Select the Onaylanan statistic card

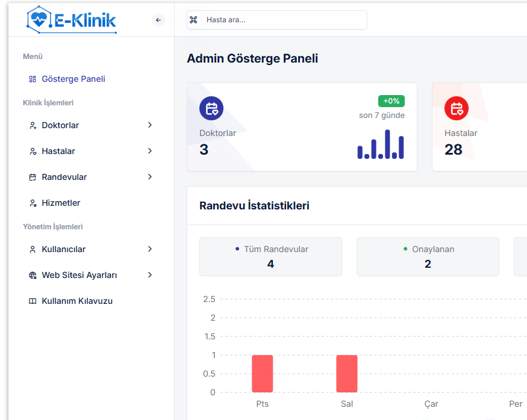pos(428,256)
